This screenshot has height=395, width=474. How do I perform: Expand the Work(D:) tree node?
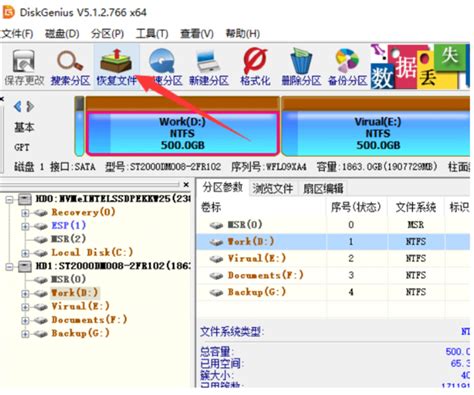25,293
